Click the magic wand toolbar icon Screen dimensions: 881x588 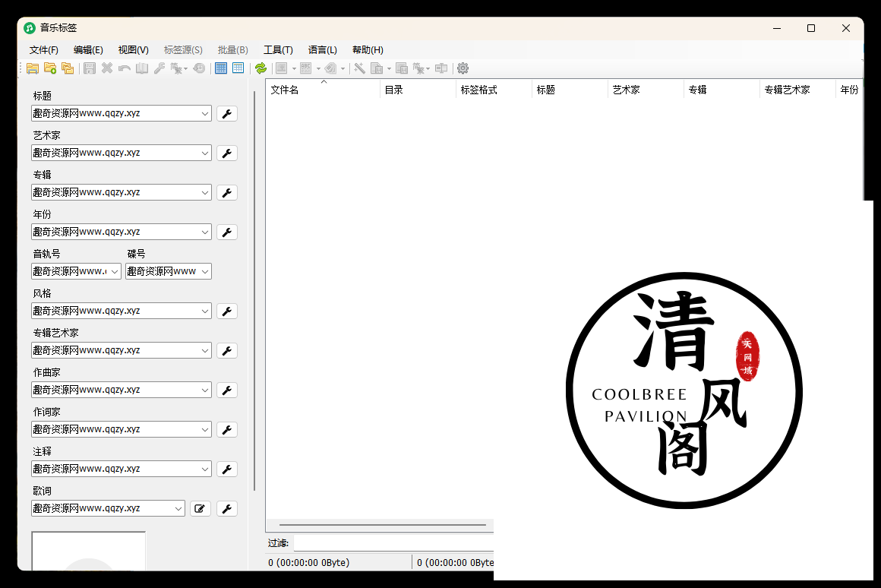[359, 68]
